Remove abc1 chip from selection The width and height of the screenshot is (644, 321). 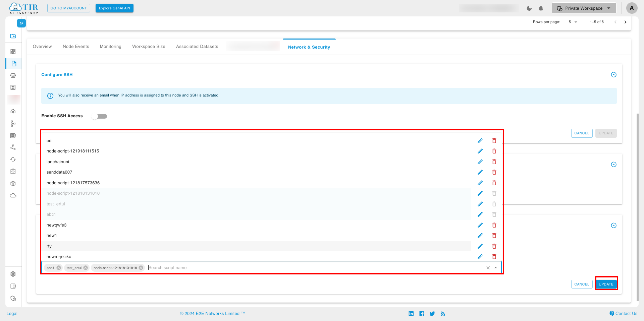(59, 268)
